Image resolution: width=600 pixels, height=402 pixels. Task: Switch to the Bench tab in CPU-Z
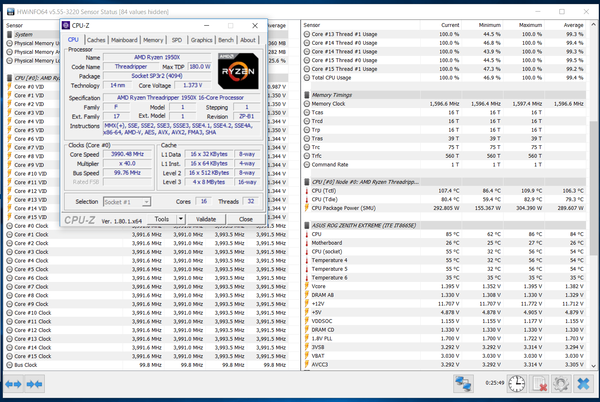coord(226,40)
